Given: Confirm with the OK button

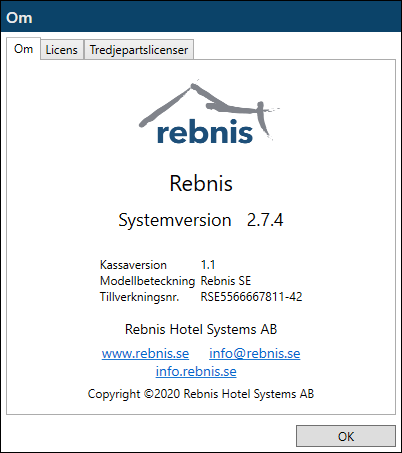Looking at the screenshot, I should point(346,436).
